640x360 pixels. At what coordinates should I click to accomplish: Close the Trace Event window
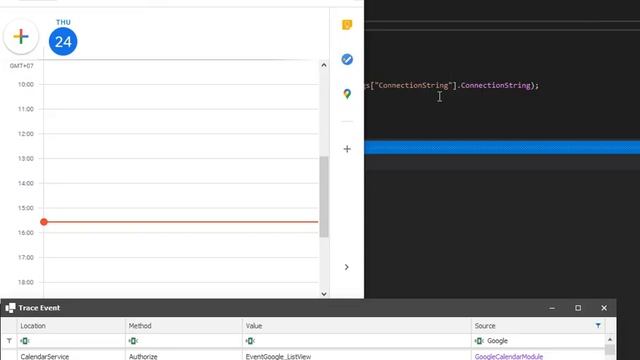604,308
